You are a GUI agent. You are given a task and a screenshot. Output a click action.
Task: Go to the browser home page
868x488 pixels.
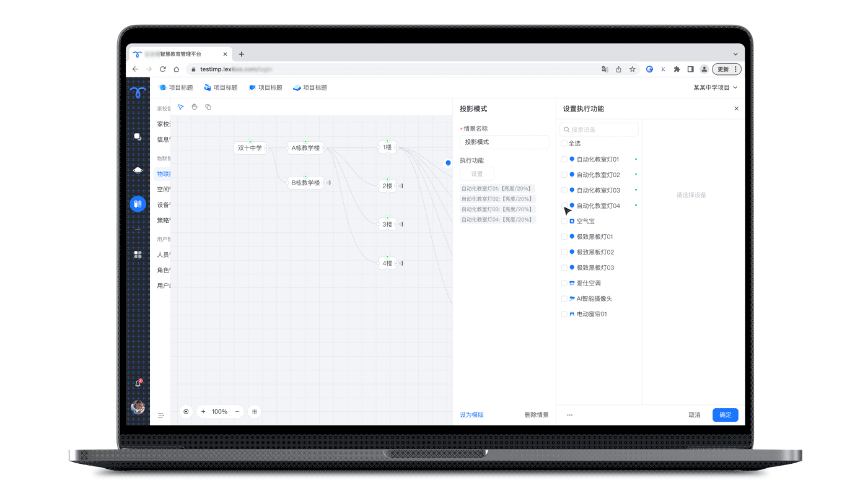pyautogui.click(x=177, y=69)
